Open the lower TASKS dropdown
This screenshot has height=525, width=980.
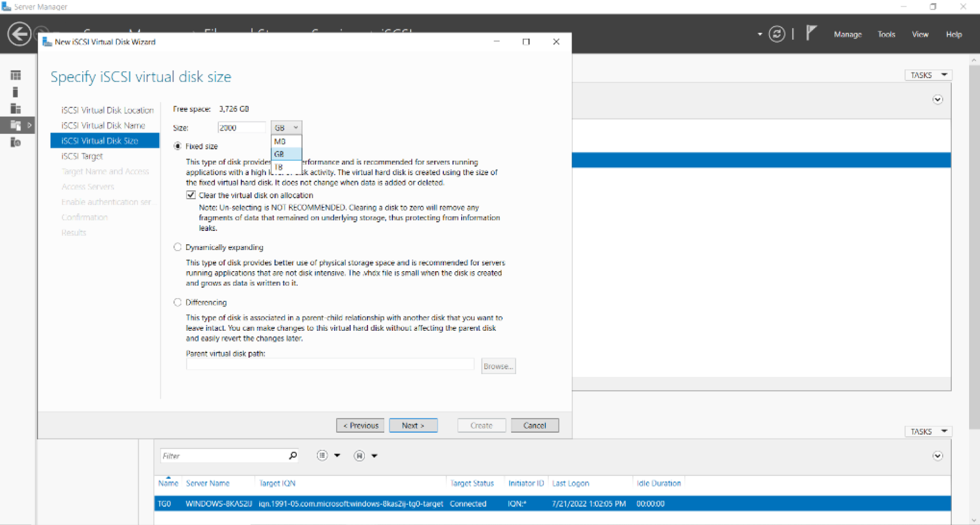pos(928,431)
